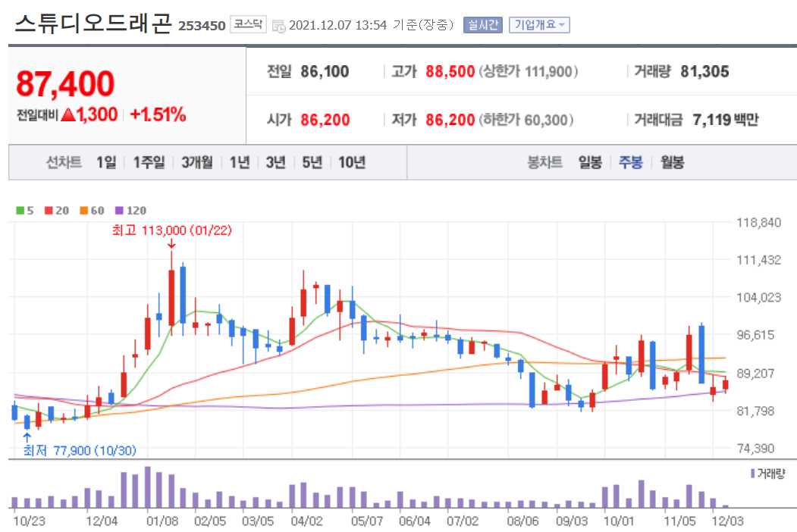This screenshot has height=532, width=797.
Task: Click the 실시간 realtime button
Action: [x=482, y=25]
